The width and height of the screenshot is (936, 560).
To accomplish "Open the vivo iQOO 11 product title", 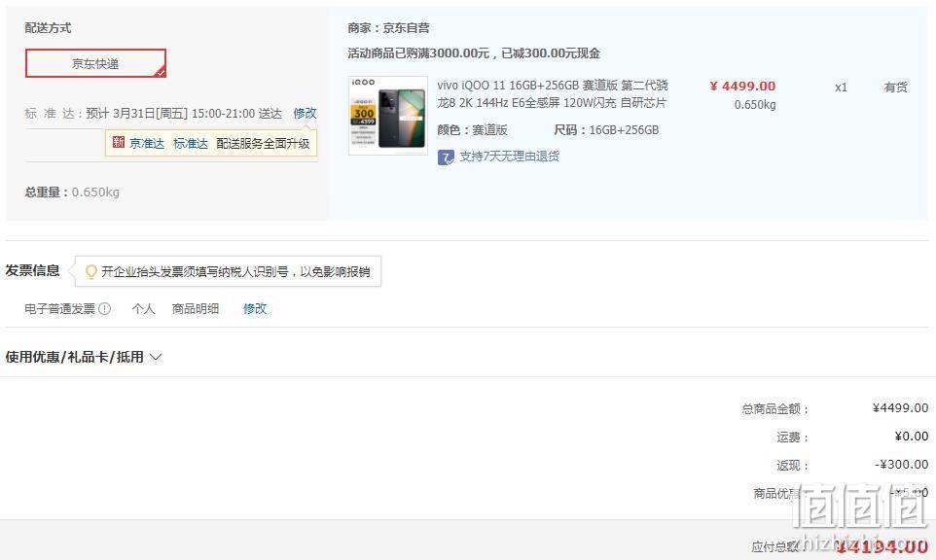I will tap(553, 93).
